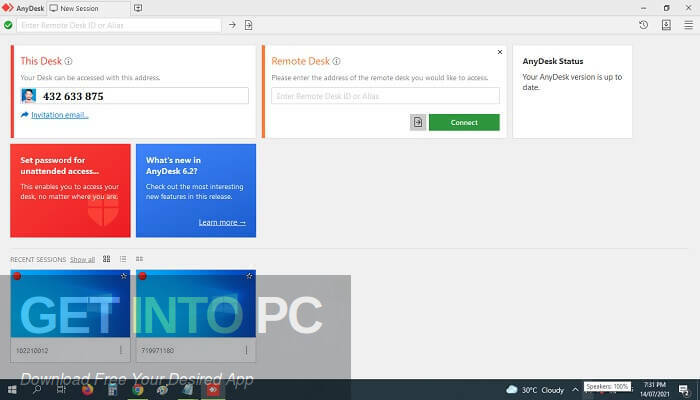Click the file transfer icon in the address bar

point(249,25)
